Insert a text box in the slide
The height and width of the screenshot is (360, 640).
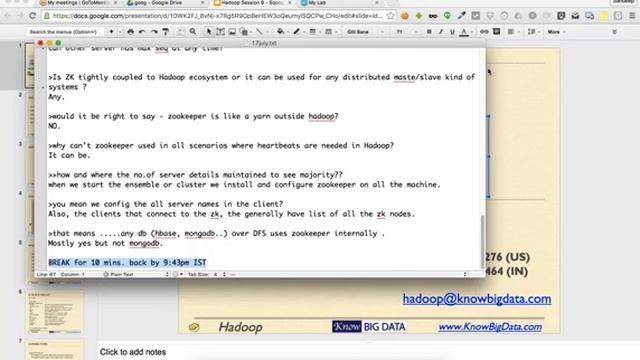[220, 32]
